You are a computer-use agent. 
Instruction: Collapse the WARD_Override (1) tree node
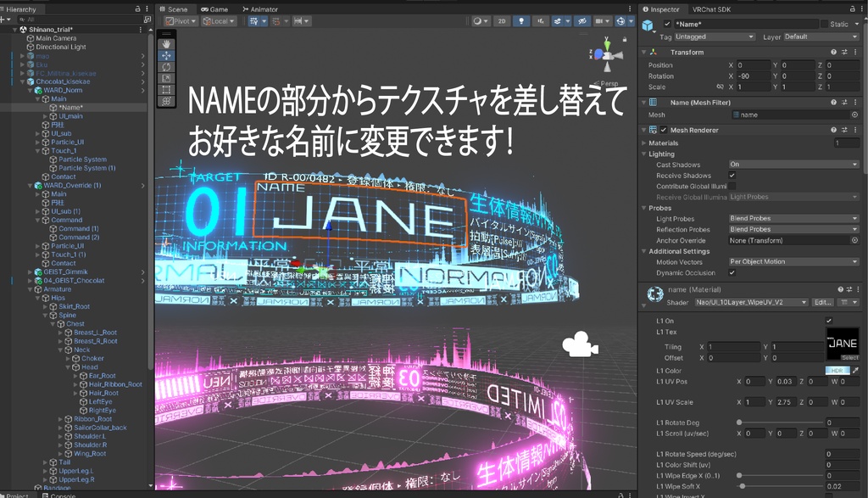31,186
